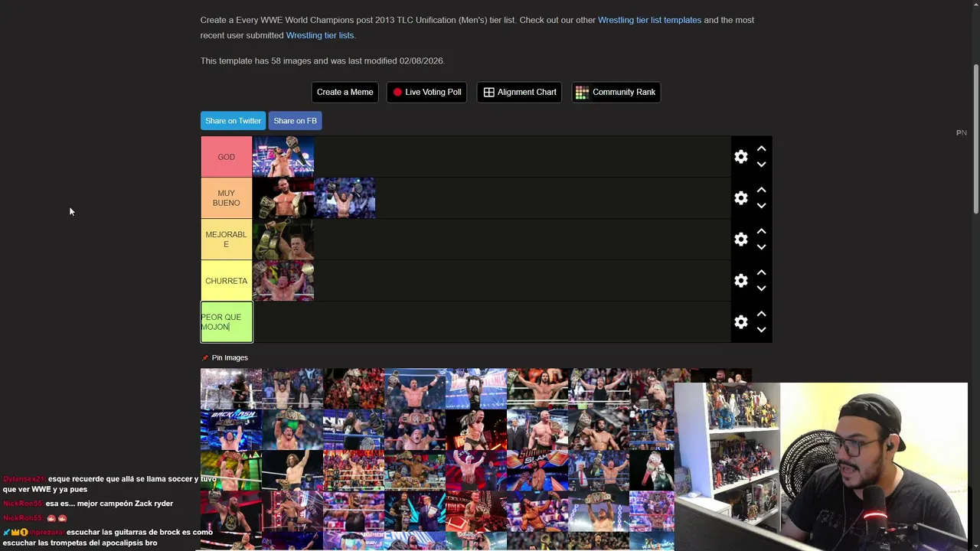This screenshot has height=551, width=980.
Task: Move the GOD tier row down
Action: coord(761,165)
